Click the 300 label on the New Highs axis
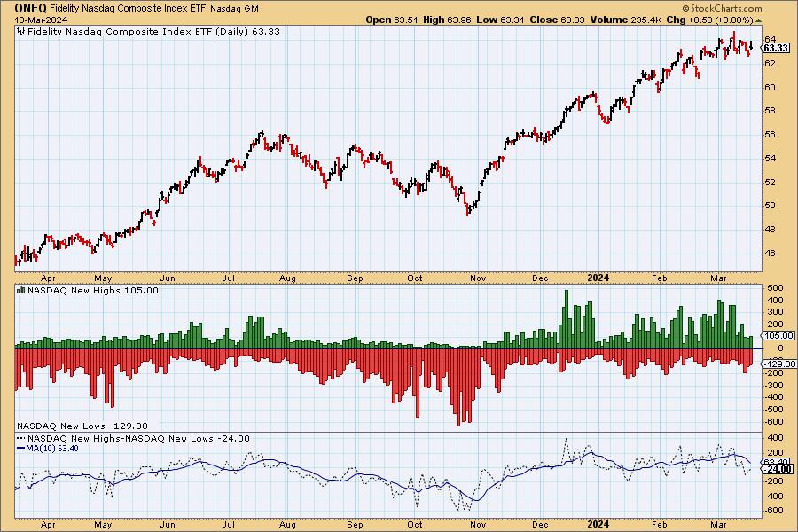798x532 pixels. (x=775, y=312)
